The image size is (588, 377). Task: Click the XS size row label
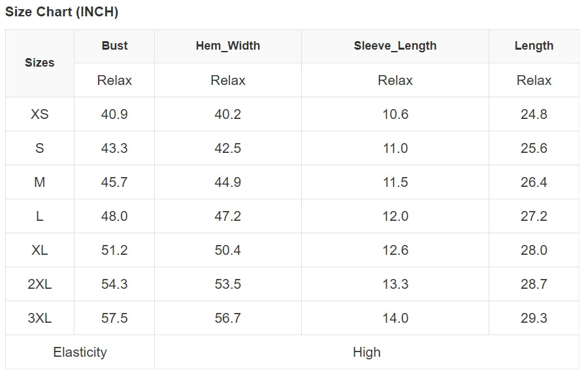[39, 114]
